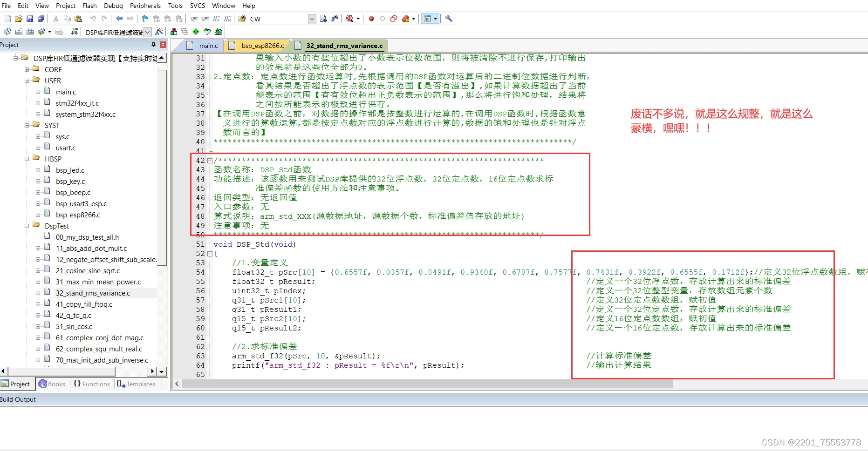Collapse the root project node

pos(16,58)
